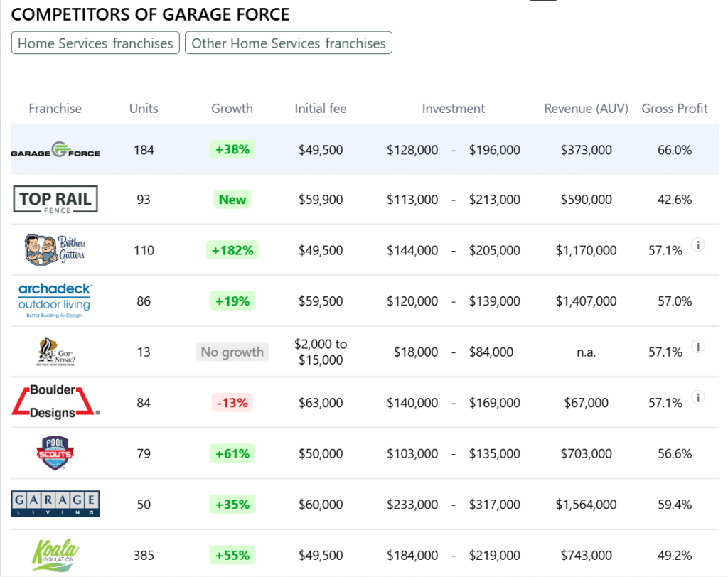
Task: Click the +55% growth badge
Action: [x=232, y=555]
